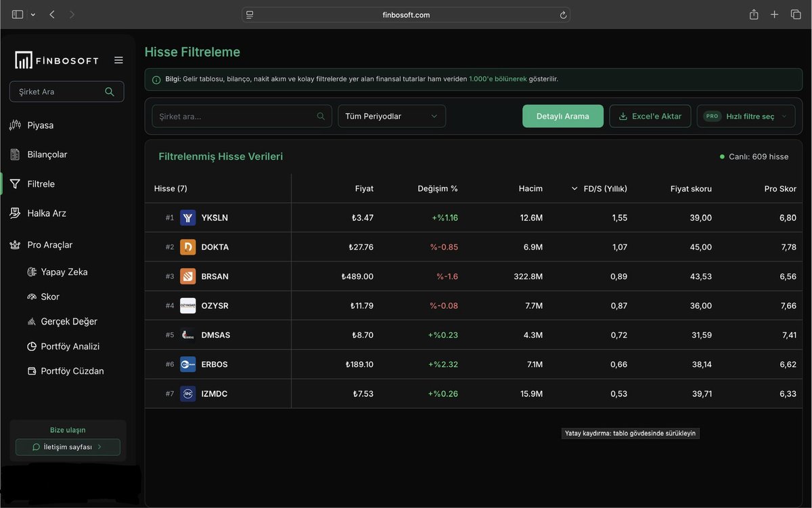Click the Finbosoft logo
Image resolution: width=812 pixels, height=508 pixels.
[x=57, y=60]
